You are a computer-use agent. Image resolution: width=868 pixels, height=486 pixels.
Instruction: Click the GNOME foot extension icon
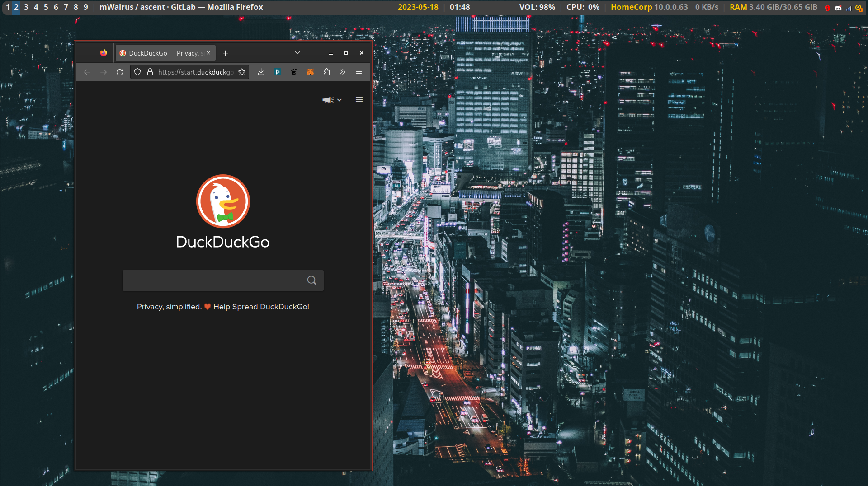(x=294, y=72)
